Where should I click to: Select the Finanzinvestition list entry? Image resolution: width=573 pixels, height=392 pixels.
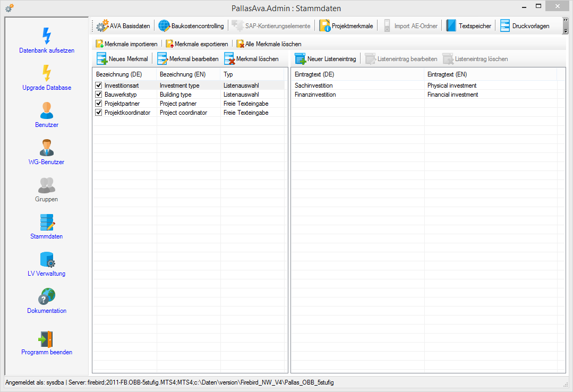315,95
